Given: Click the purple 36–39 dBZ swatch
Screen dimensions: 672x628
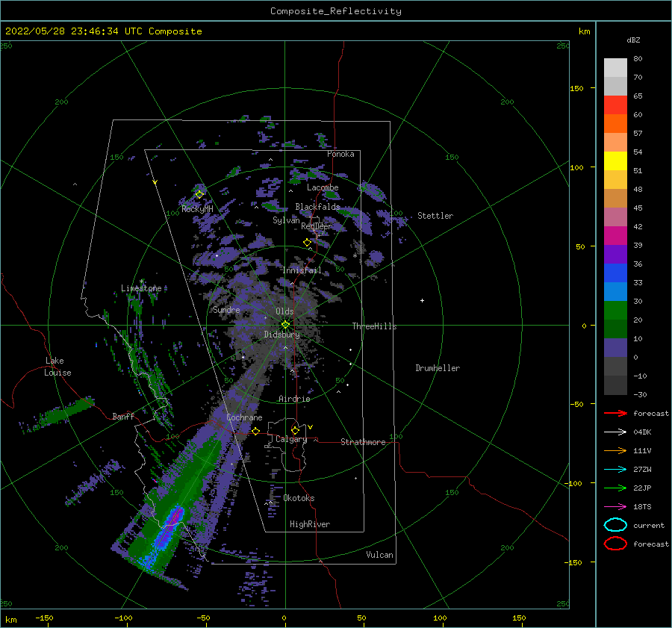Looking at the screenshot, I should [615, 255].
